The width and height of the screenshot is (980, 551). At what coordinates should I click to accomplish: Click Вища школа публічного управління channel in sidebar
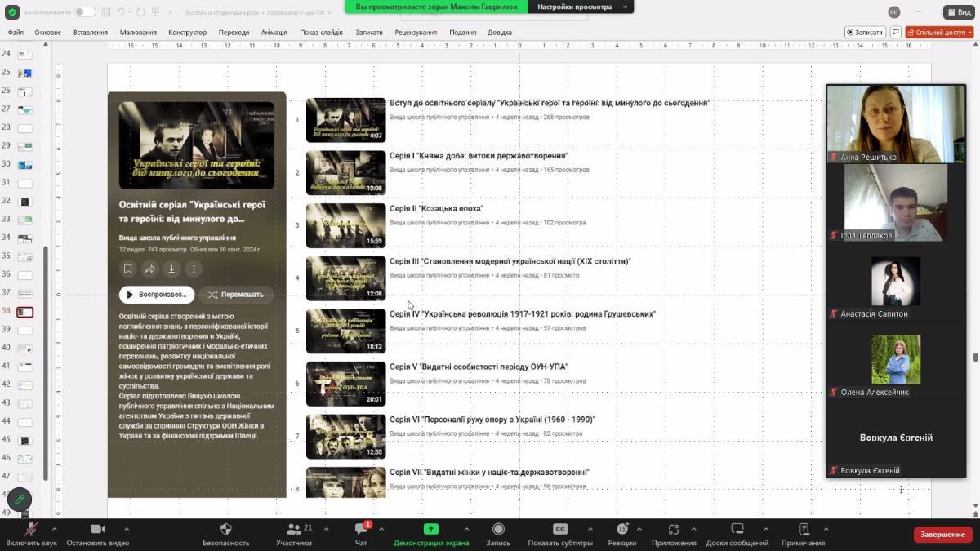coord(177,238)
